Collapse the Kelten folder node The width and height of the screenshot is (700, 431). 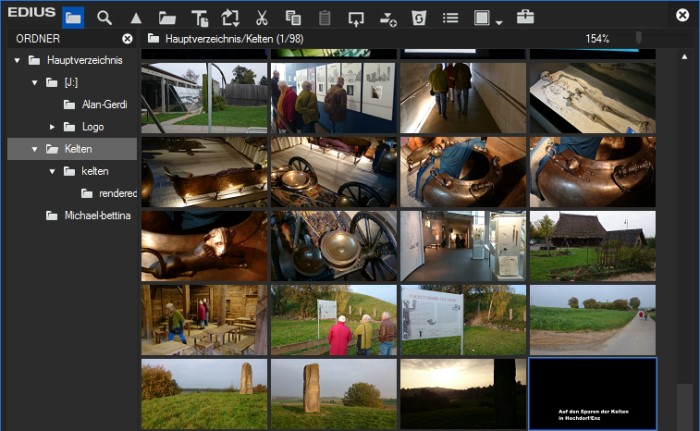34,149
